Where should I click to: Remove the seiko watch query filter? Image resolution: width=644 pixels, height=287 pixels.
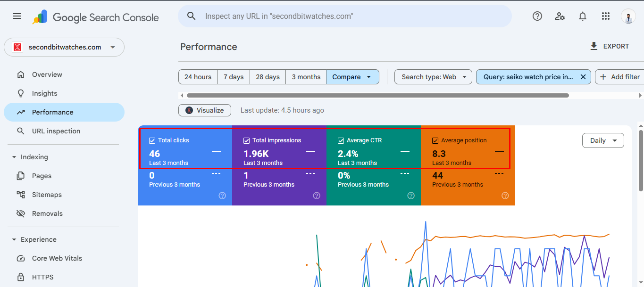[583, 77]
